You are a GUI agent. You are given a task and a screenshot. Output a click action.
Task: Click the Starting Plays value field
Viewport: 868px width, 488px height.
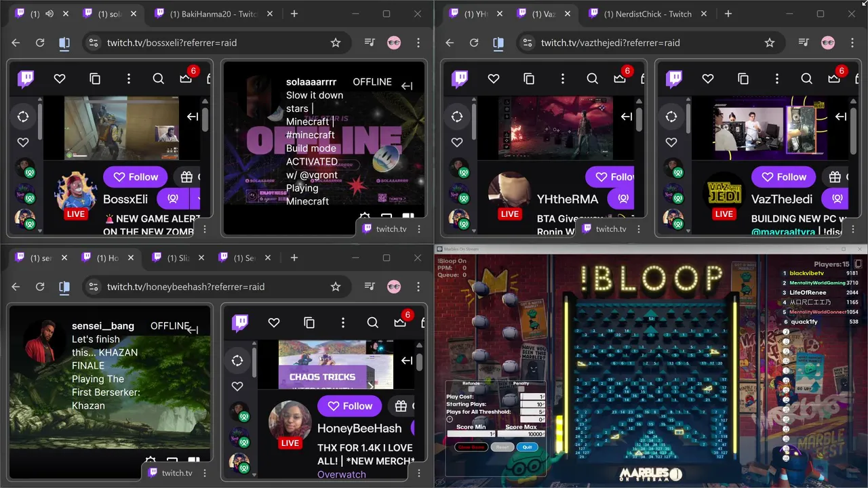tap(532, 405)
